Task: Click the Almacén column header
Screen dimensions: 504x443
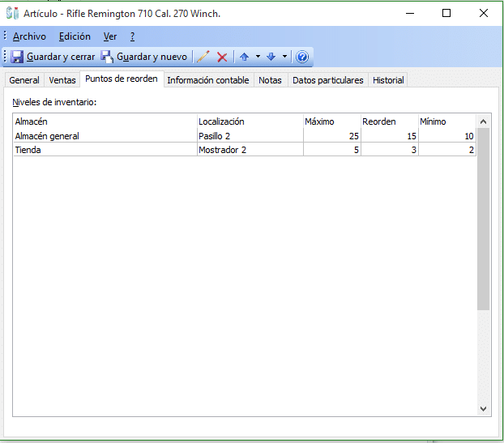Action: pos(105,121)
